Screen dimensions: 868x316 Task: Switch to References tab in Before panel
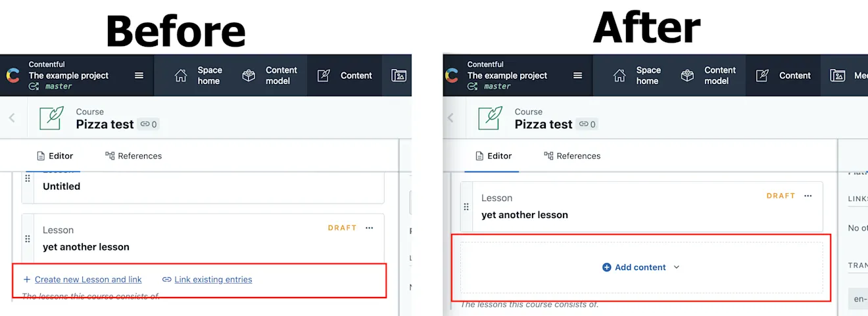(x=133, y=156)
